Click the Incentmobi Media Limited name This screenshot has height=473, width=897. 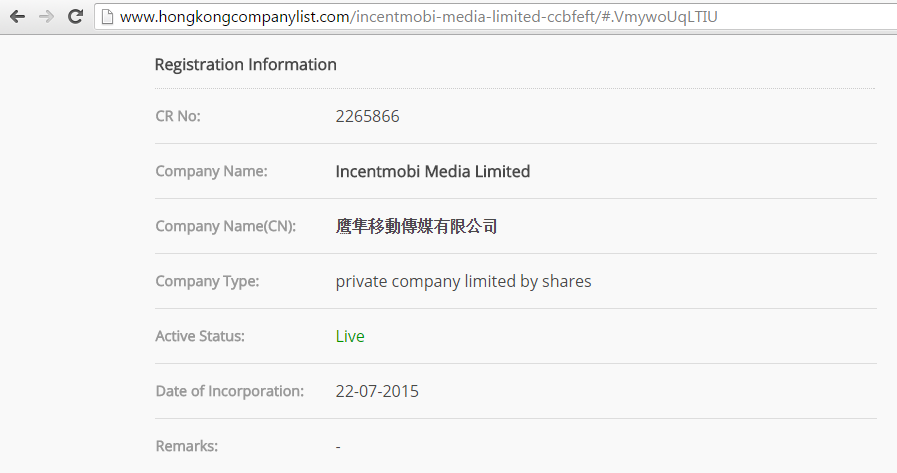coord(432,171)
